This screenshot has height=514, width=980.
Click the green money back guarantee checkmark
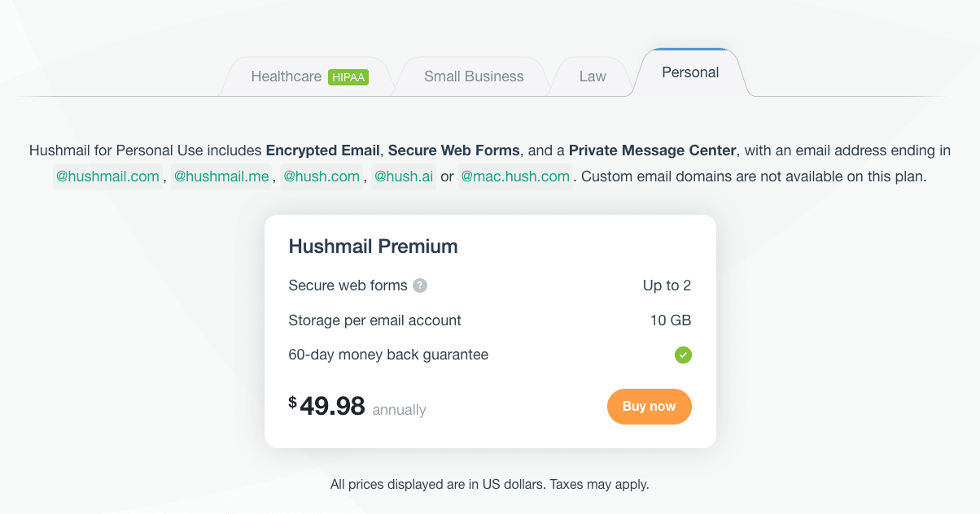click(683, 355)
